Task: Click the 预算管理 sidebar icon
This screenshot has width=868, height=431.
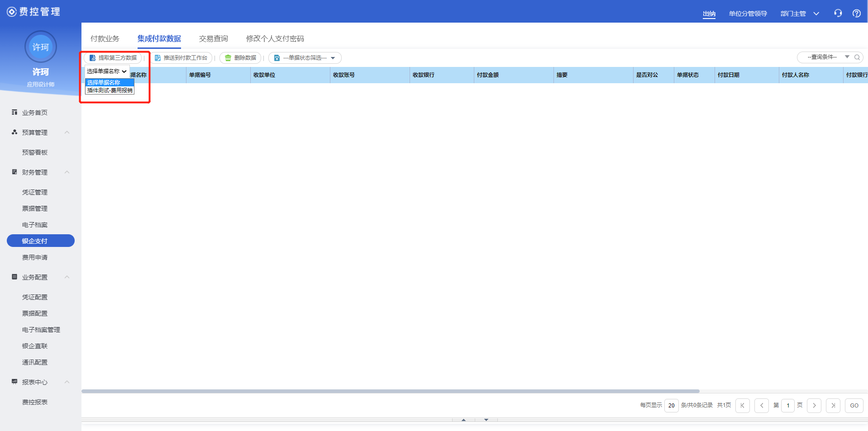Action: pos(14,132)
